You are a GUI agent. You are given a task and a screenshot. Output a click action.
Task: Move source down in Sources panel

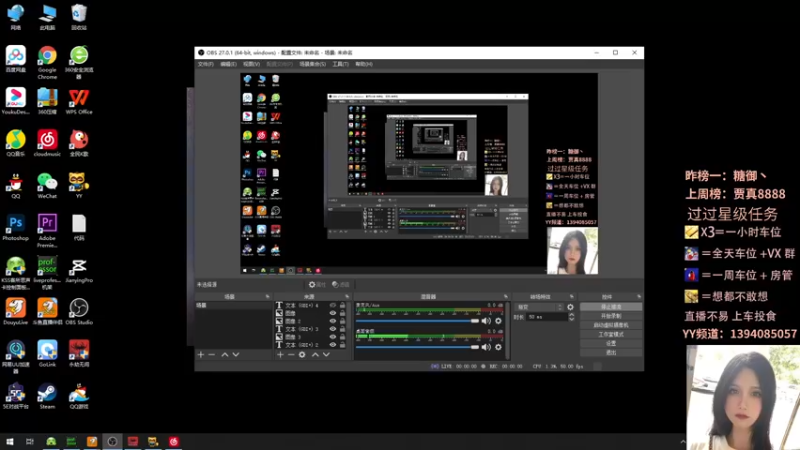point(327,354)
